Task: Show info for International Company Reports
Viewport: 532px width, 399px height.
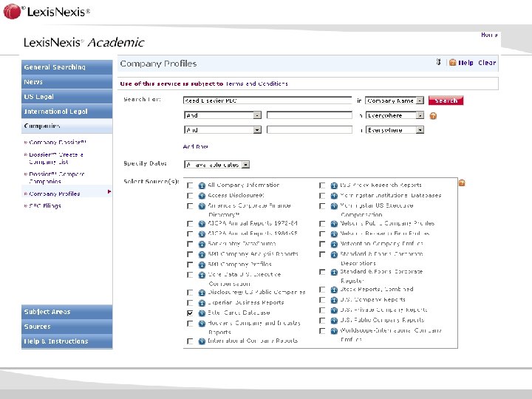Action: point(202,341)
